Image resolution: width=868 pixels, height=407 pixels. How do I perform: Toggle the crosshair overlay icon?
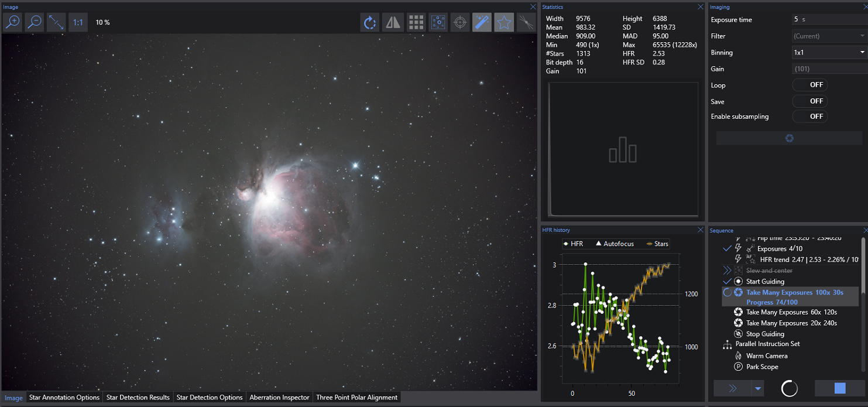tap(460, 22)
